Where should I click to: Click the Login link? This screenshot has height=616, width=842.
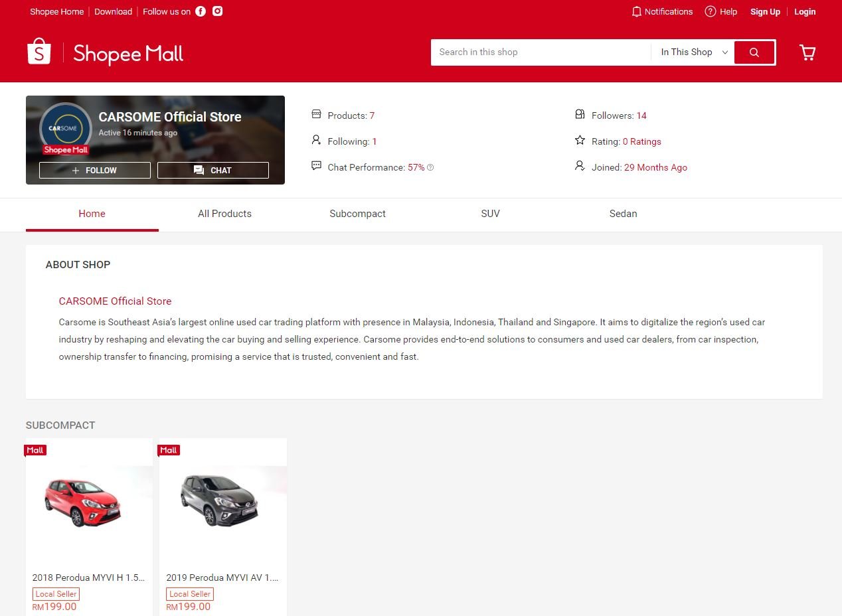[x=805, y=11]
